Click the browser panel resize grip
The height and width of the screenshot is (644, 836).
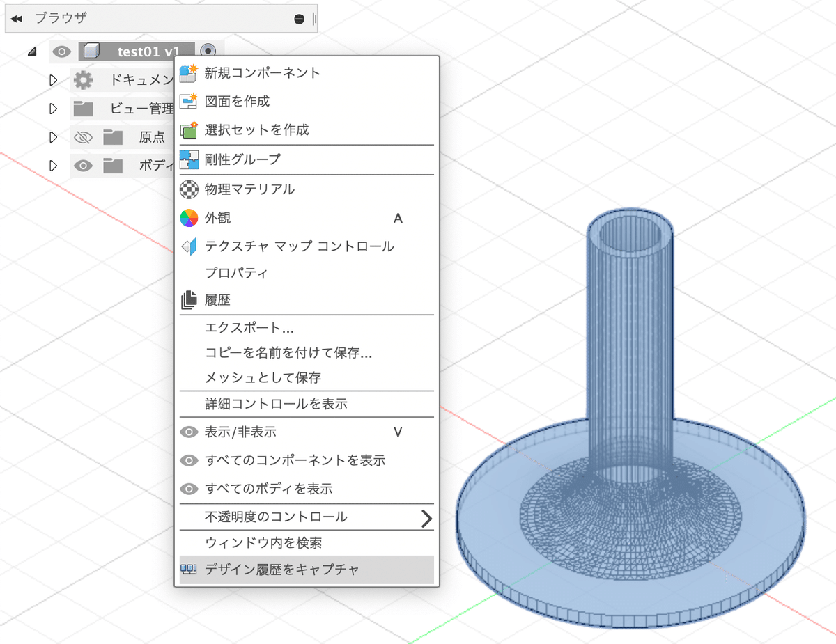(314, 19)
